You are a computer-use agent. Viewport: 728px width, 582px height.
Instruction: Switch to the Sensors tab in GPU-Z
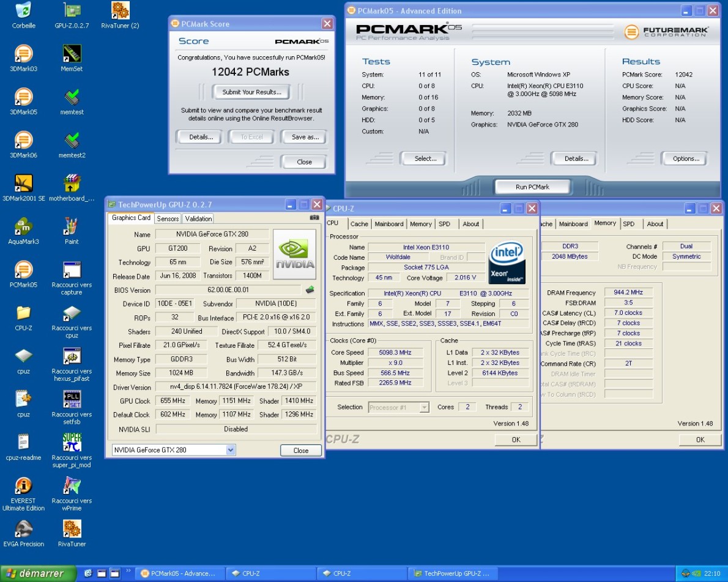[x=168, y=219]
